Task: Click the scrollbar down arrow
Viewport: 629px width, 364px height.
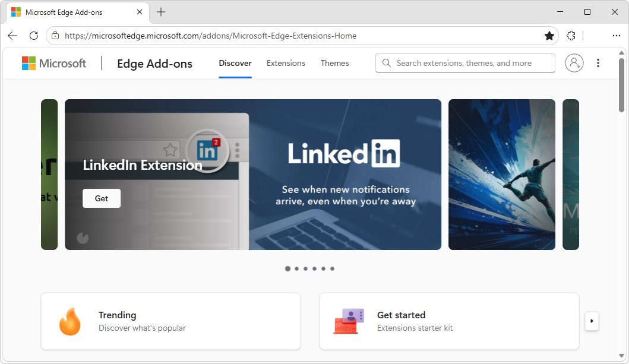Action: point(621,356)
